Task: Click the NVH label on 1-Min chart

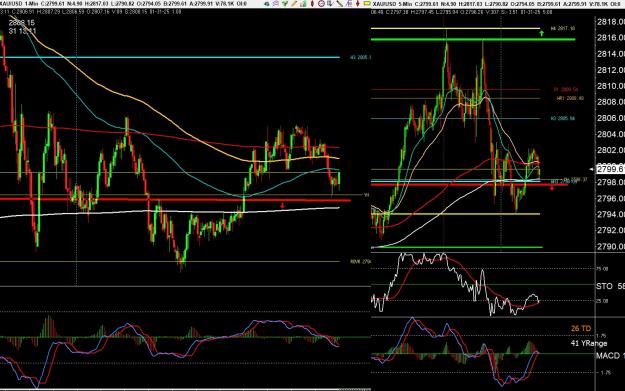Action: point(361,262)
